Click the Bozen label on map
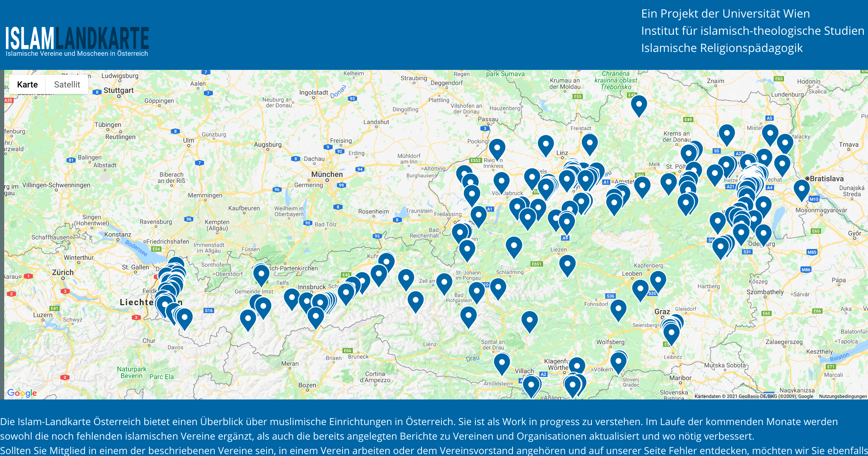 307,385
